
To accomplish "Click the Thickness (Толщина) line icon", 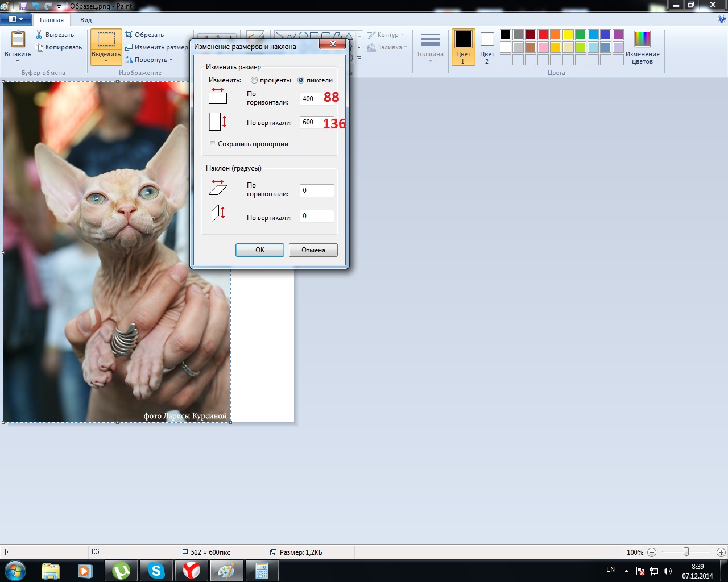I will [430, 40].
